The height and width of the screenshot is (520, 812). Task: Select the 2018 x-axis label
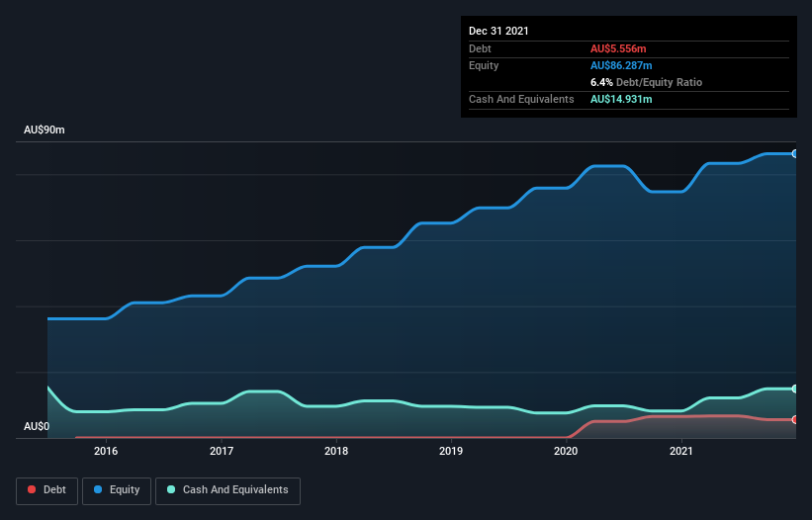point(336,451)
